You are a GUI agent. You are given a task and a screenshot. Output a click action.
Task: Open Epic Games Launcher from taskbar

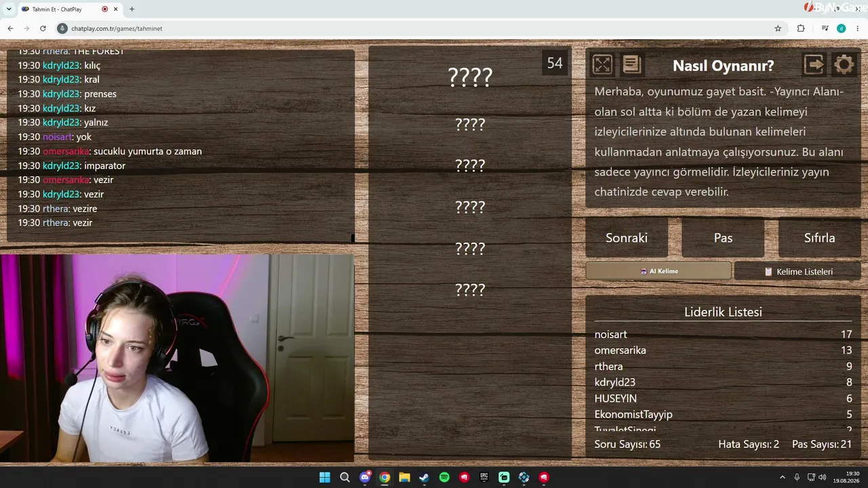tap(484, 477)
